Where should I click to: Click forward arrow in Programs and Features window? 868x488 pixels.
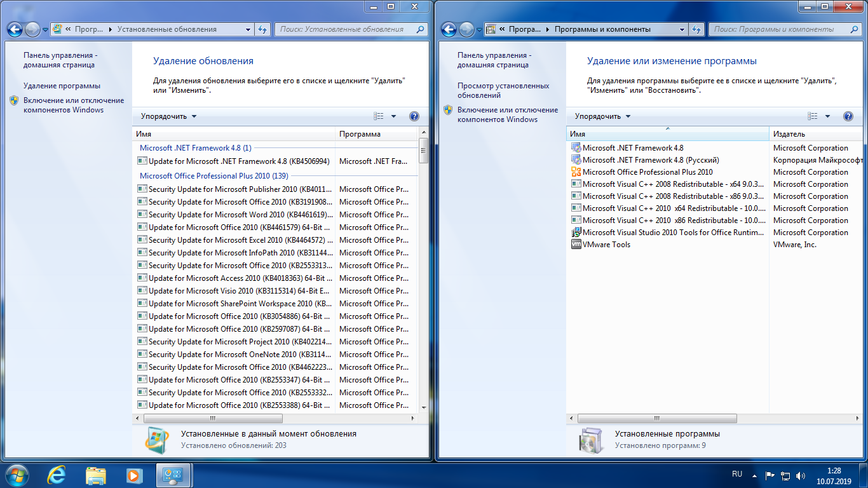tap(467, 29)
